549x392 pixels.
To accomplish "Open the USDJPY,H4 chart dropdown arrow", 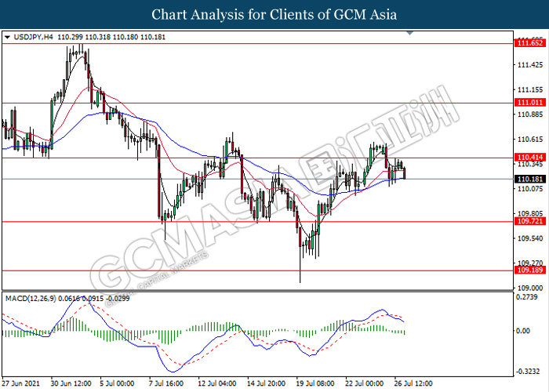I will pyautogui.click(x=7, y=37).
